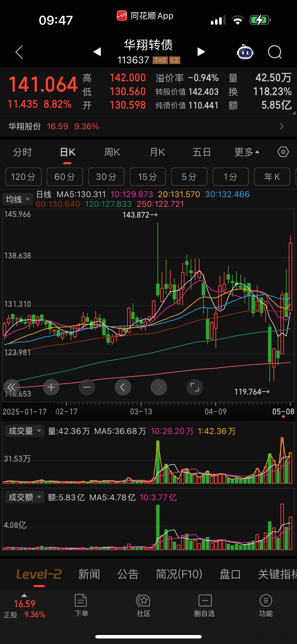The image size is (297, 644).
Task: Tap 删自选 remove from watchlist icon
Action: point(204,605)
